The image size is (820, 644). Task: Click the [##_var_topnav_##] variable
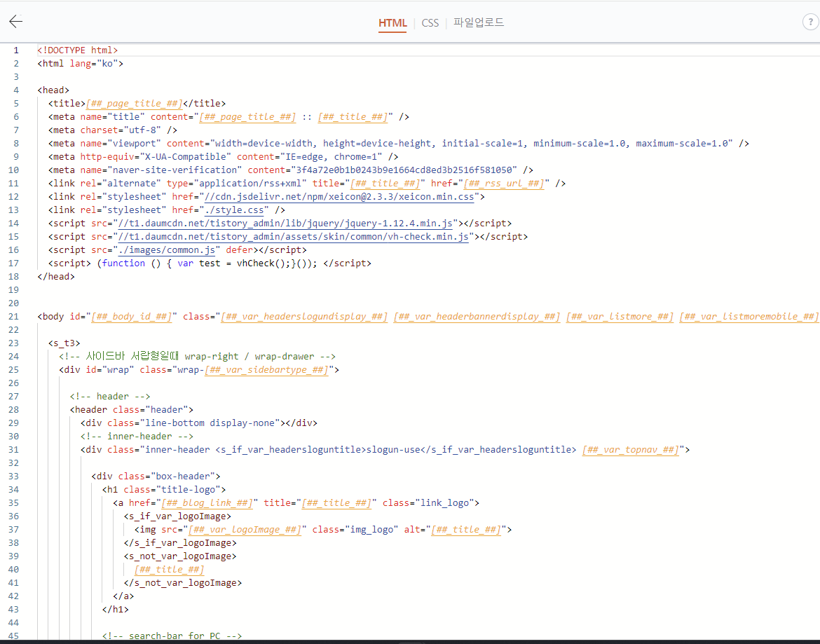coord(630,450)
